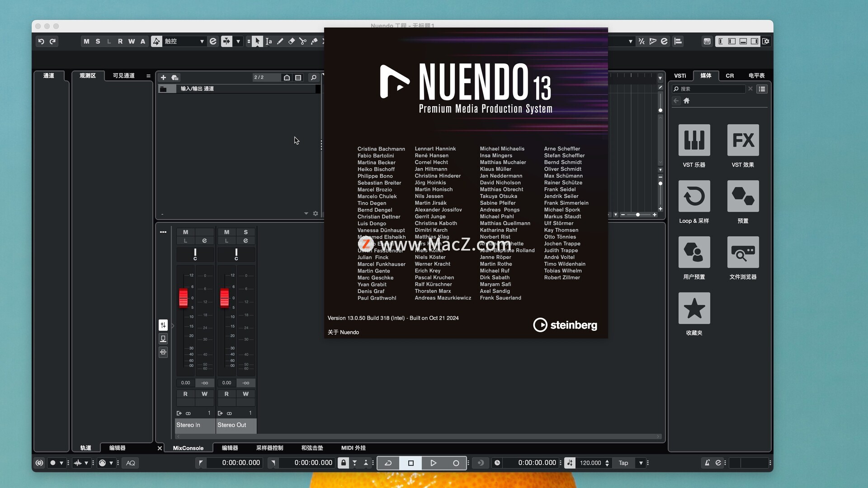Open the on-screen keyboard icon
Viewport: 868px width, 488px height.
pyautogui.click(x=707, y=41)
